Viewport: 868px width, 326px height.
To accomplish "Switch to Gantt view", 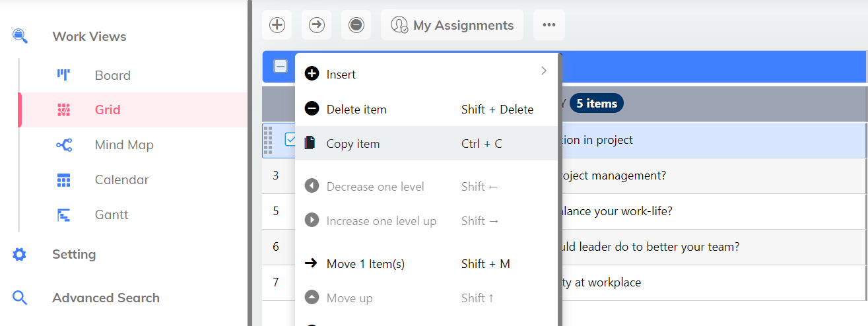I will 112,215.
